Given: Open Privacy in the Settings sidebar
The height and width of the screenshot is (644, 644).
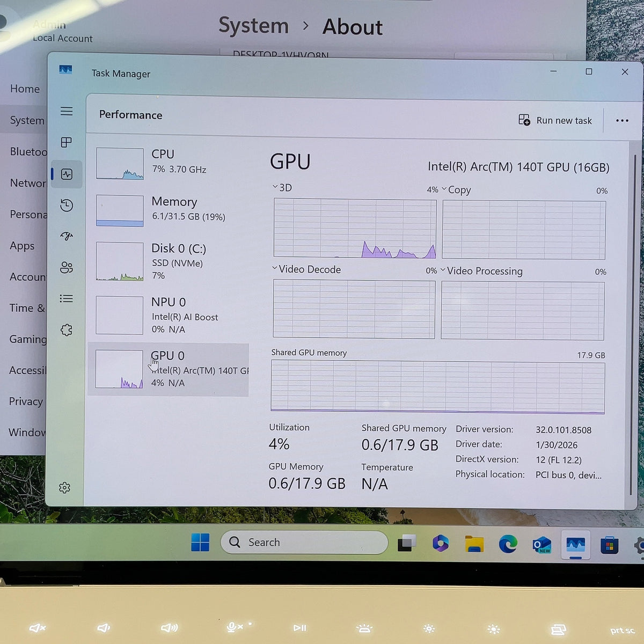Looking at the screenshot, I should tap(26, 401).
